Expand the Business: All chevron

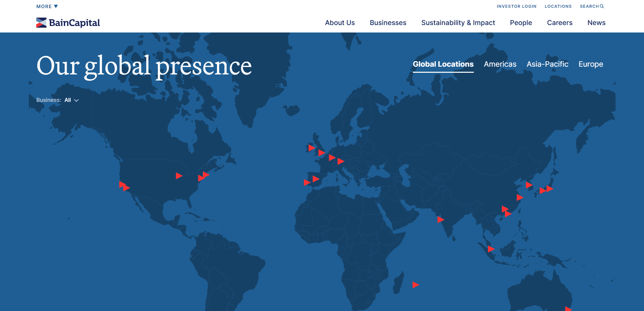[76, 100]
